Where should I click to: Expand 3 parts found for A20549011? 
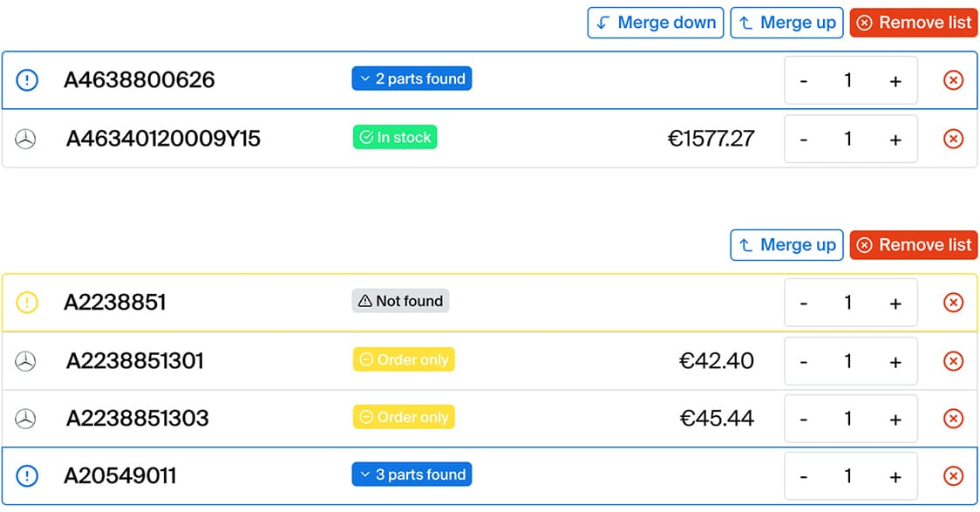tap(412, 474)
